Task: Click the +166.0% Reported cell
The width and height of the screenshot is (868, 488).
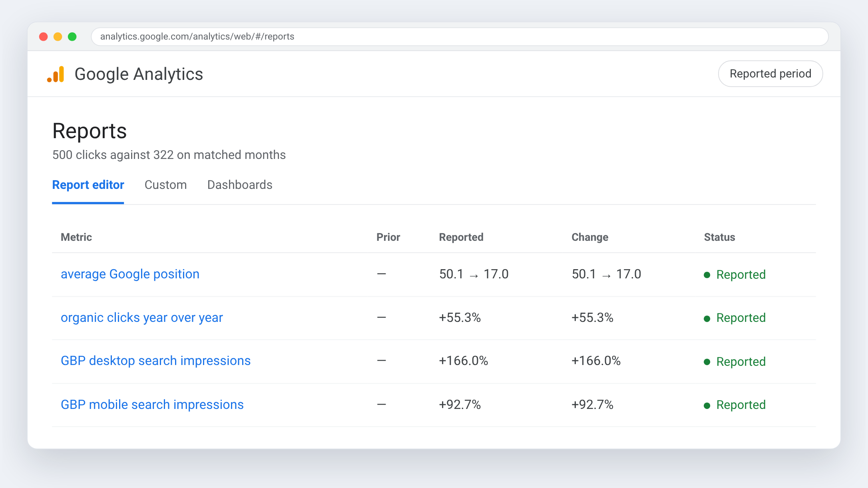Action: coord(464,361)
